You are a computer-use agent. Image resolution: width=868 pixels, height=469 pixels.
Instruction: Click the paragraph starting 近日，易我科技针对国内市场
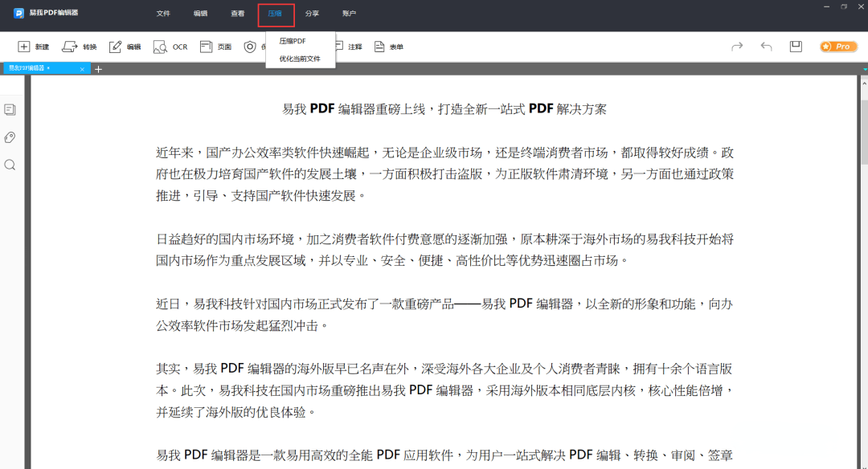(x=444, y=315)
